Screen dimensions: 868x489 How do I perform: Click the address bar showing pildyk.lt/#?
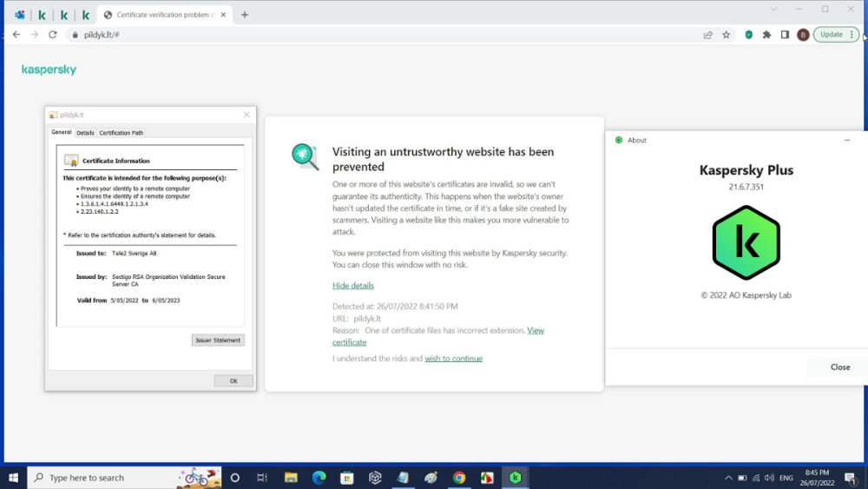(387, 35)
